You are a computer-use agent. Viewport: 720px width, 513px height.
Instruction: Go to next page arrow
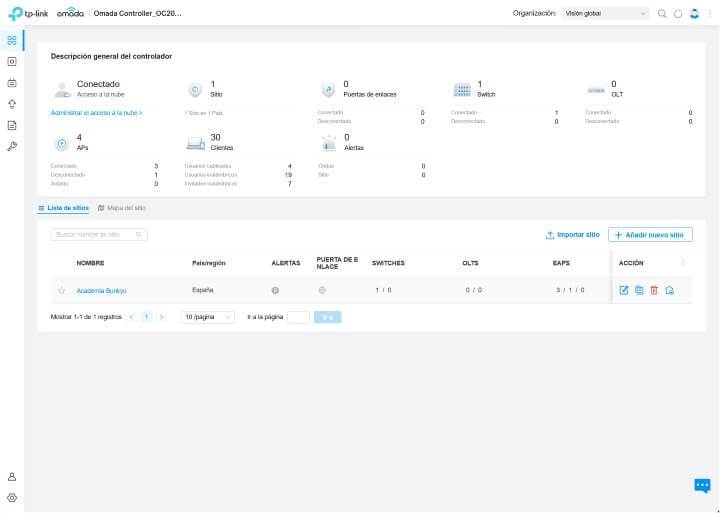pyautogui.click(x=161, y=317)
